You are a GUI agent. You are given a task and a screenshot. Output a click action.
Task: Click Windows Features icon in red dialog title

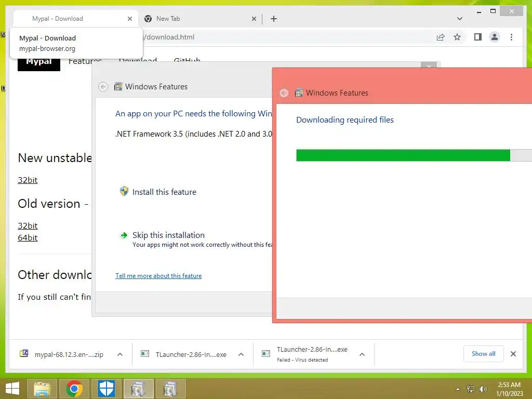coord(299,92)
